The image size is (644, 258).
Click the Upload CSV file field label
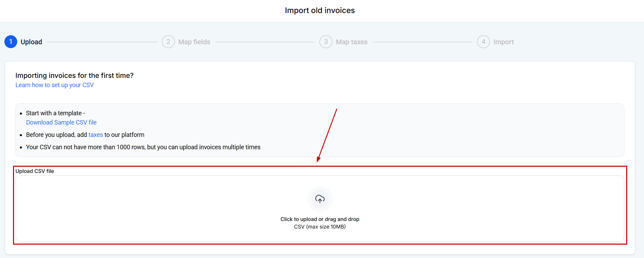click(35, 171)
